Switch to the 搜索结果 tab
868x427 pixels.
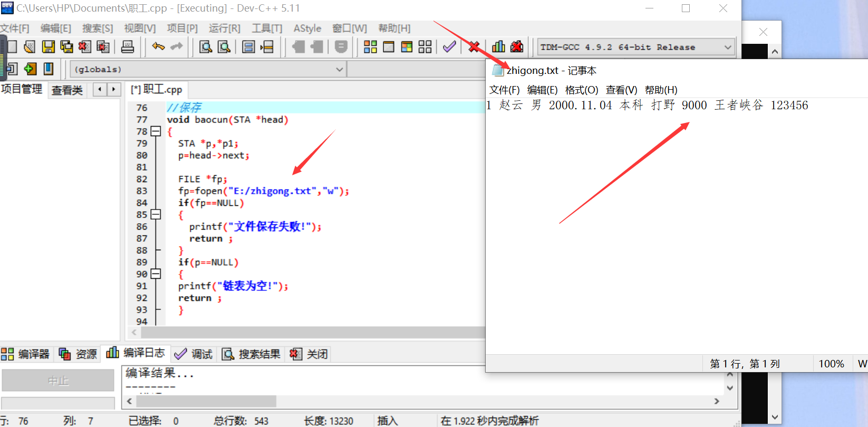tap(251, 354)
